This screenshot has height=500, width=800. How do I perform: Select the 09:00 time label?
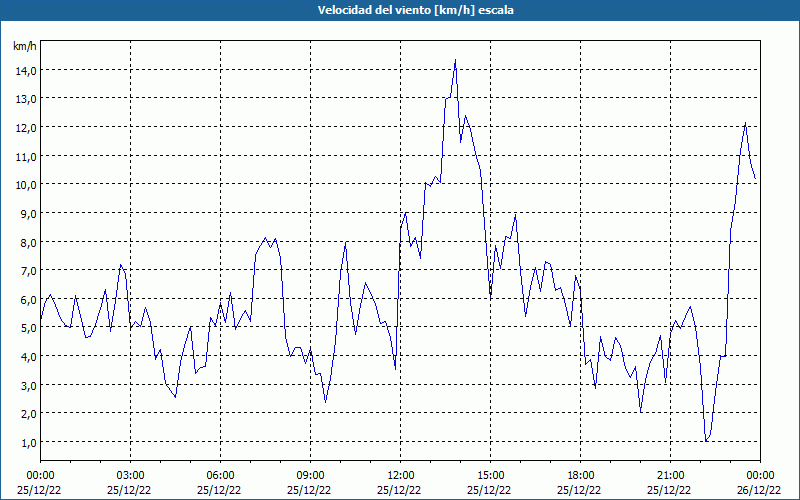click(310, 476)
